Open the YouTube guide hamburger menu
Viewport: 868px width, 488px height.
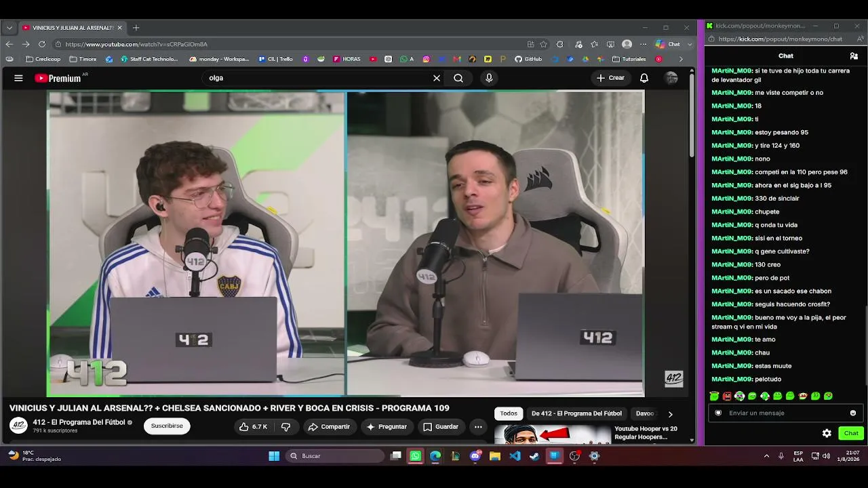18,78
